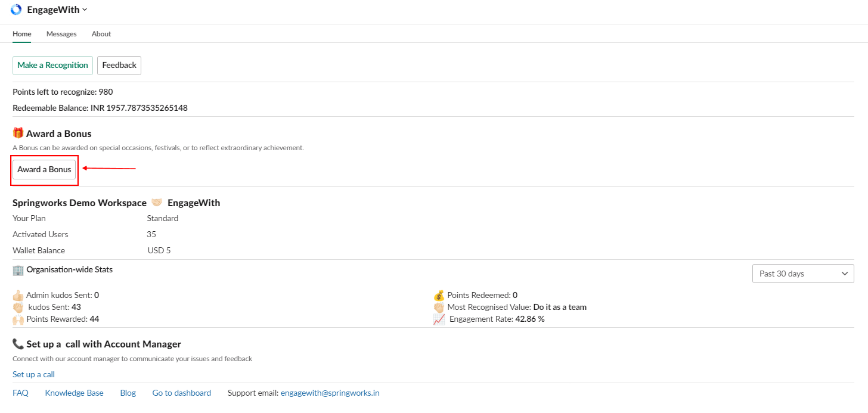Click the Admin kudos Sent: 0 stat
The height and width of the screenshot is (413, 868).
point(63,294)
